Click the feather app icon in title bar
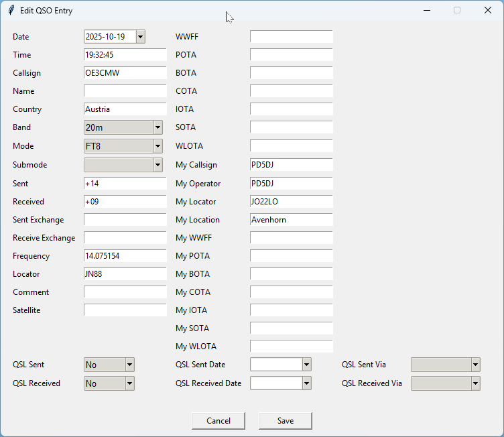The width and height of the screenshot is (504, 437). pos(11,11)
